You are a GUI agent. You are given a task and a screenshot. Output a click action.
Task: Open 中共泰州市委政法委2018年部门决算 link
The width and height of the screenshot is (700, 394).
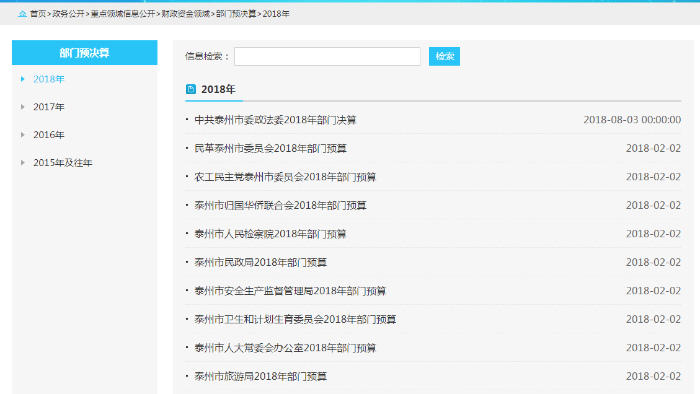(x=275, y=120)
